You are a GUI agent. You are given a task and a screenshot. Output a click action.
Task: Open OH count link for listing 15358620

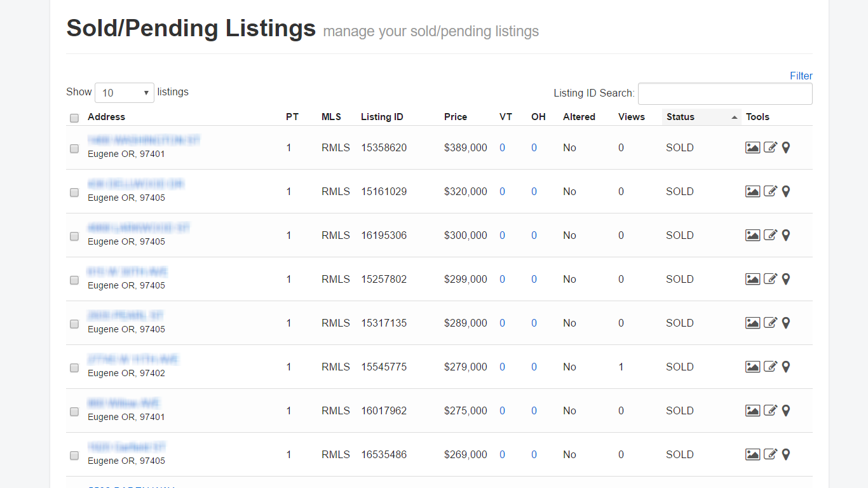(534, 147)
